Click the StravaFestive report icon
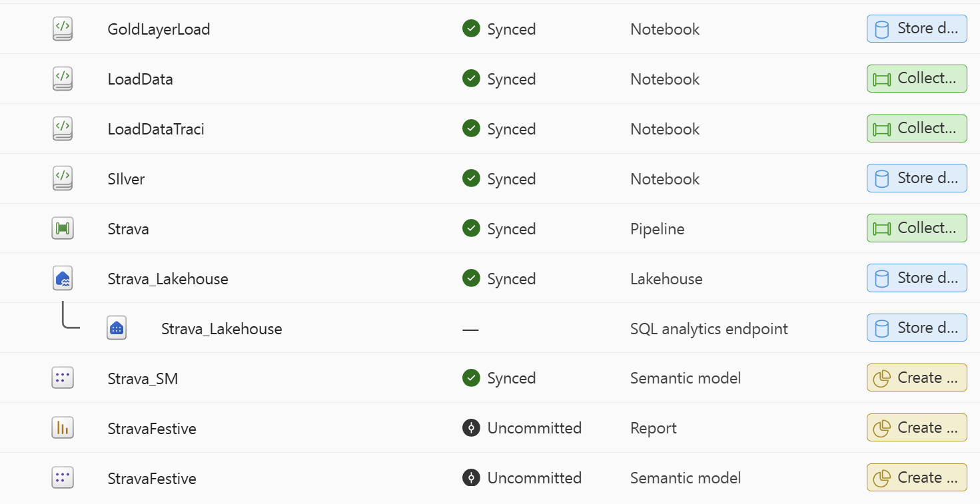The height and width of the screenshot is (504, 980). 63,428
